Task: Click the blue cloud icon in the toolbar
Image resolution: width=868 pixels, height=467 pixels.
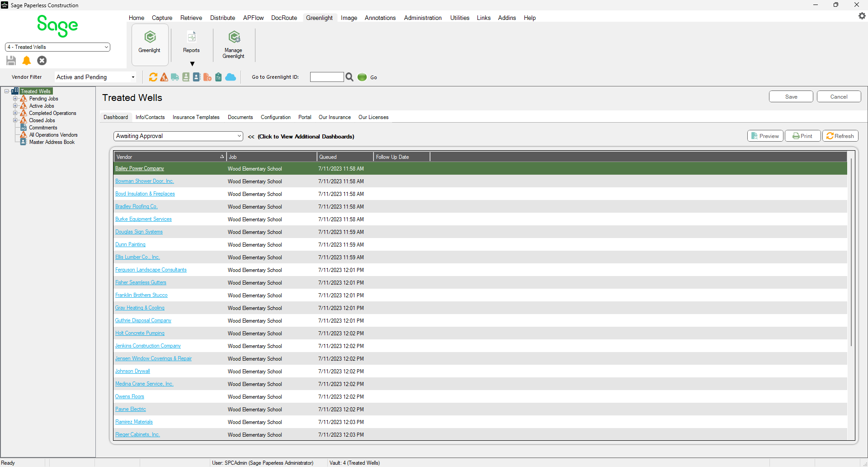Action: click(x=231, y=77)
